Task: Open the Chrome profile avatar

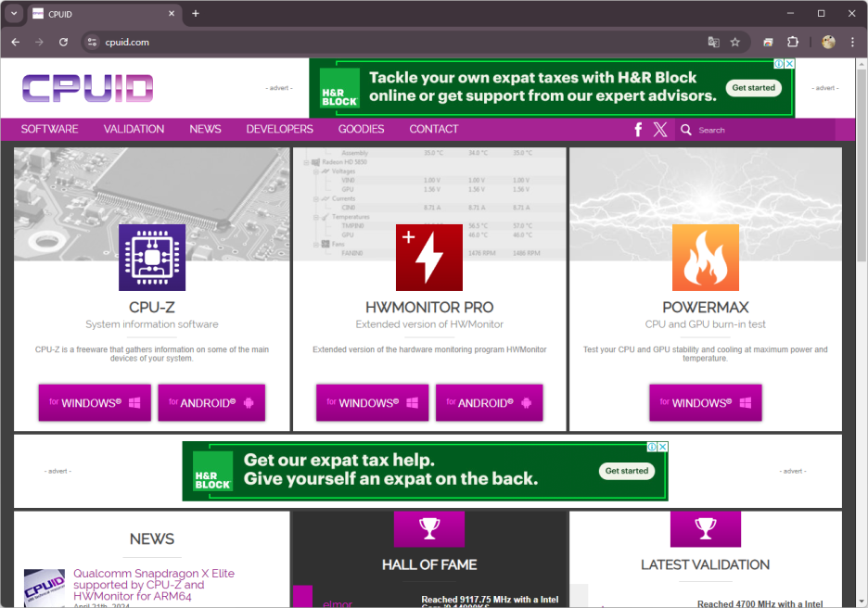Action: (x=828, y=42)
